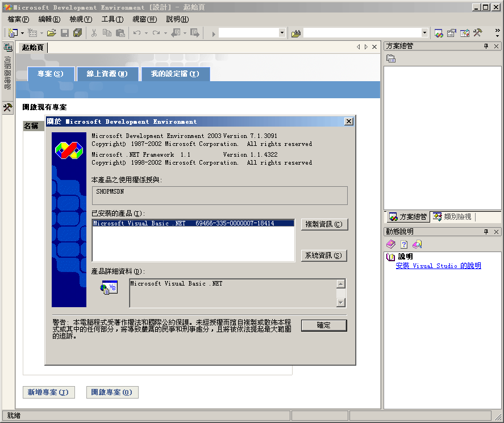This screenshot has height=423, width=504.
Task: Click the help Contents book icon
Action: pyautogui.click(x=391, y=244)
